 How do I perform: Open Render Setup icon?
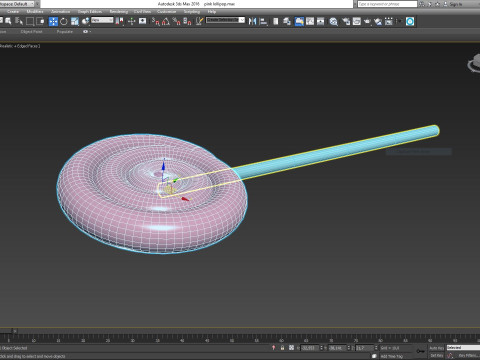click(346, 22)
